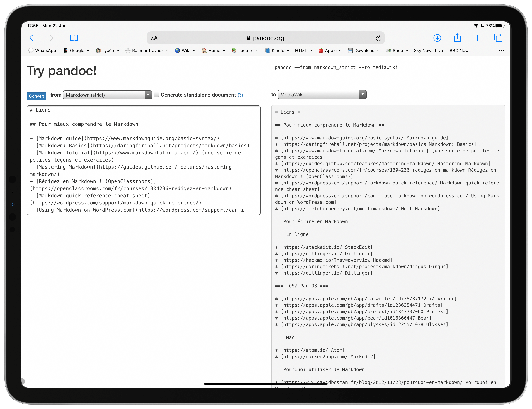Toggle Generate standalone document checkbox

pyautogui.click(x=156, y=95)
